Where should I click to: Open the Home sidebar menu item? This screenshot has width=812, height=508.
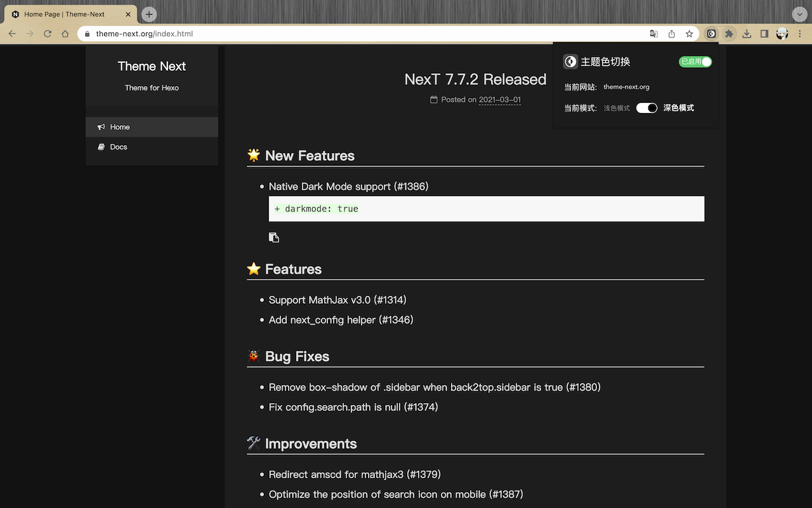pyautogui.click(x=152, y=127)
